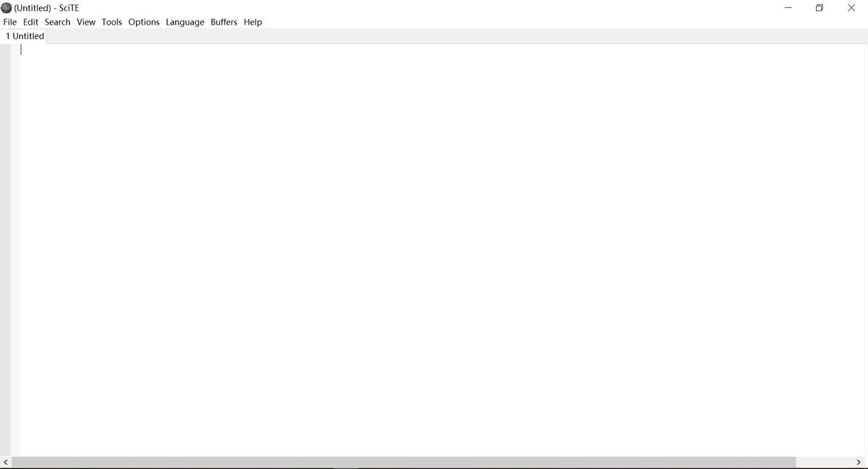Image resolution: width=868 pixels, height=469 pixels.
Task: Restore down the SciTE window
Action: pos(820,7)
